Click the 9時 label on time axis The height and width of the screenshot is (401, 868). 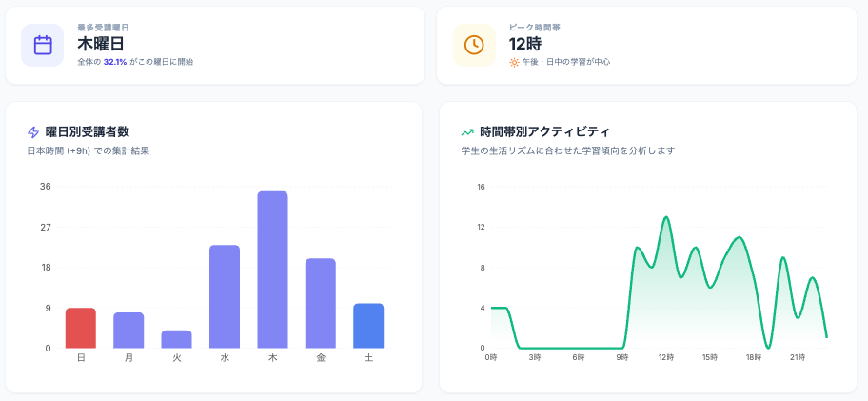621,357
